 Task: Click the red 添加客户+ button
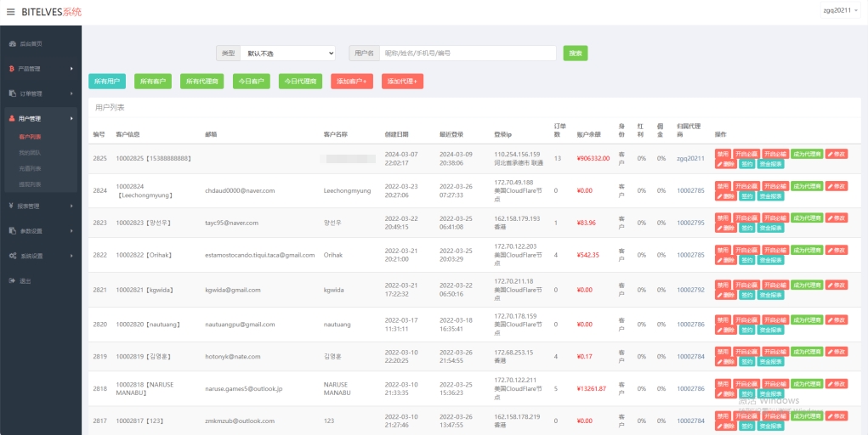(352, 82)
